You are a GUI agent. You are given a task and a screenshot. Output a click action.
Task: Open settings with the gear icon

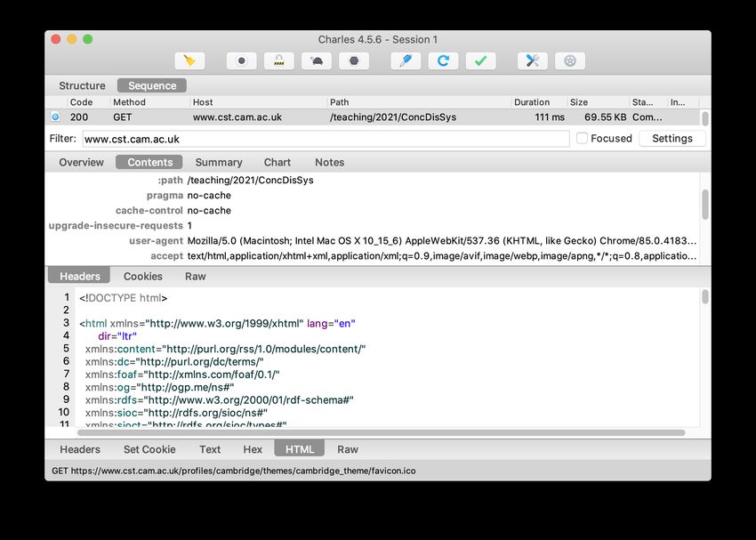click(570, 60)
